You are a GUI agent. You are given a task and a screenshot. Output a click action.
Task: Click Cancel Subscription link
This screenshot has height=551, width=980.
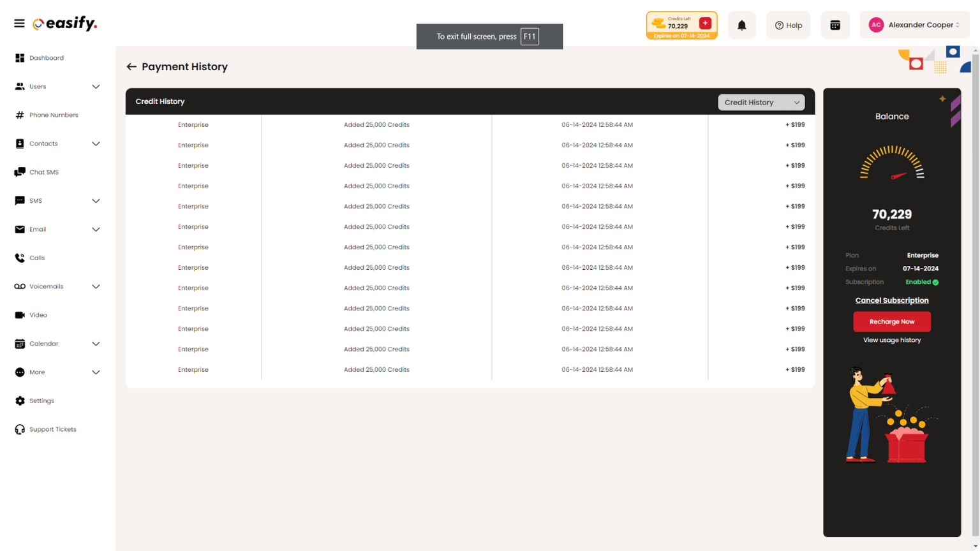point(891,300)
